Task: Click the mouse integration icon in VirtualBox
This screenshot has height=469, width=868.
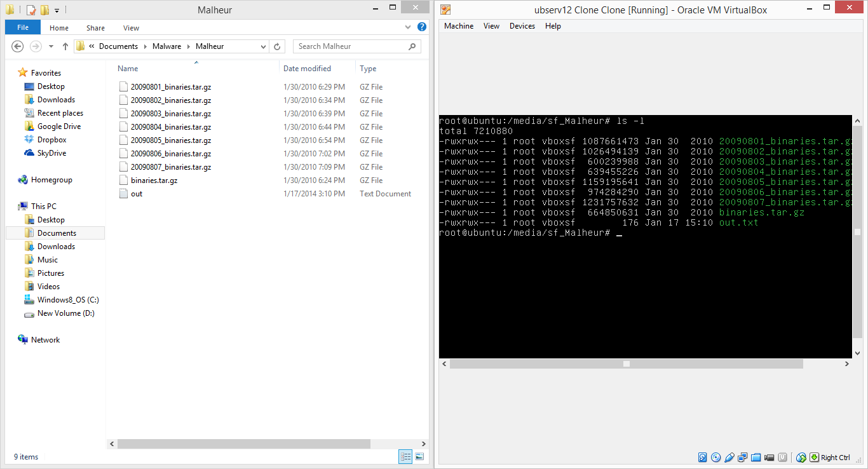Action: coord(801,457)
